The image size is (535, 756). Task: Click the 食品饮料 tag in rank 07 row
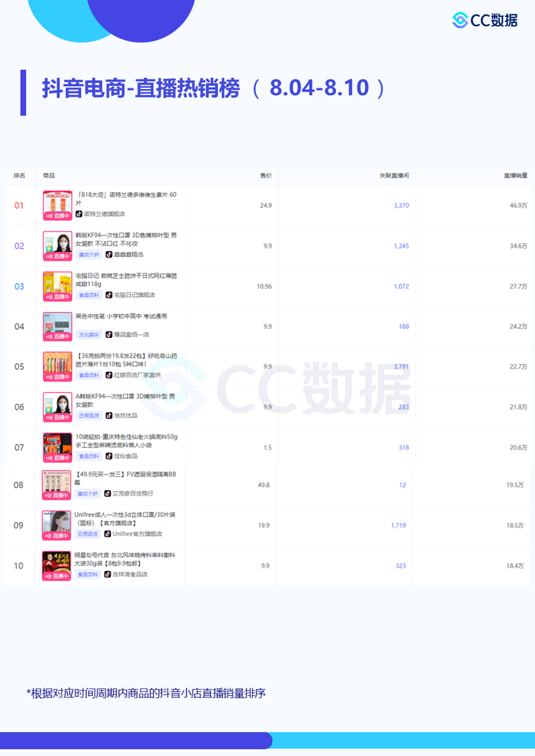pos(88,456)
